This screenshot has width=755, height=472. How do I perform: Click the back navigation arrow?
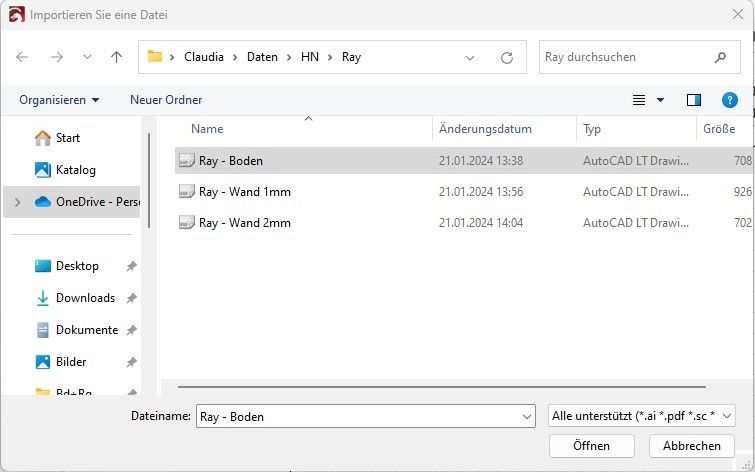click(22, 58)
